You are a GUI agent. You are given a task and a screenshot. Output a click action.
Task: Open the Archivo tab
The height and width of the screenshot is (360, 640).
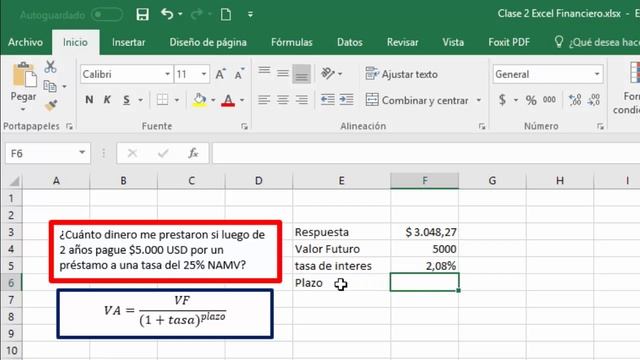pyautogui.click(x=25, y=42)
